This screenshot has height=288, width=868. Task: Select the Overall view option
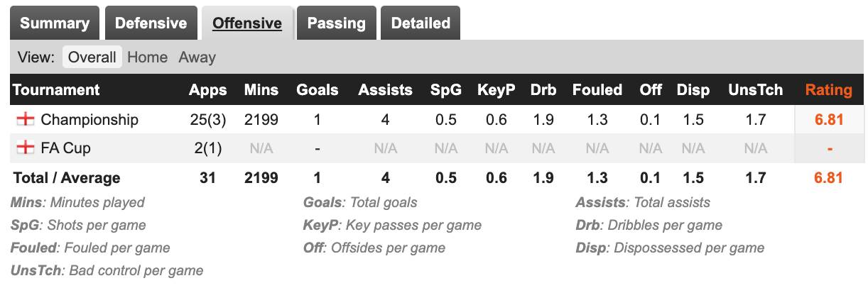(x=92, y=57)
